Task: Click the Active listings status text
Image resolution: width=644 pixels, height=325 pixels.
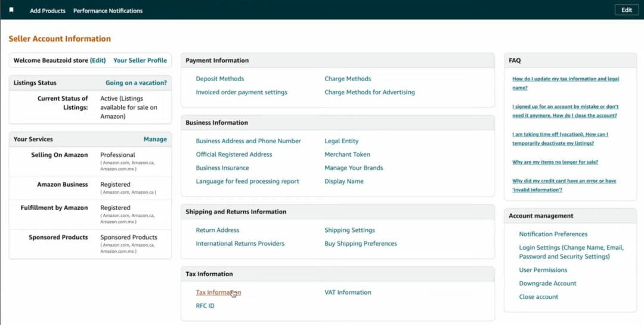Action: coord(129,108)
